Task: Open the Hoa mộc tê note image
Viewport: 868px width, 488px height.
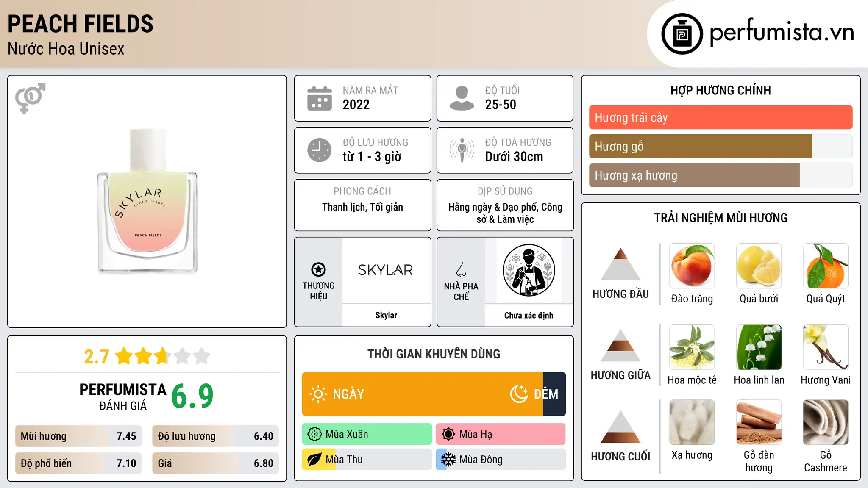Action: [x=692, y=347]
